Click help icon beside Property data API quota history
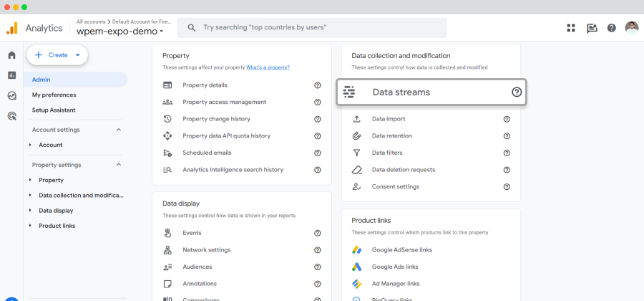This screenshot has width=644, height=301. click(x=318, y=136)
